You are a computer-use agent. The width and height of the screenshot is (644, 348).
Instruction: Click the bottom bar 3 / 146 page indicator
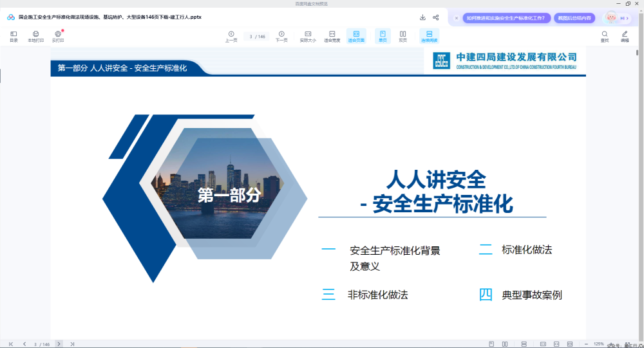pos(41,344)
